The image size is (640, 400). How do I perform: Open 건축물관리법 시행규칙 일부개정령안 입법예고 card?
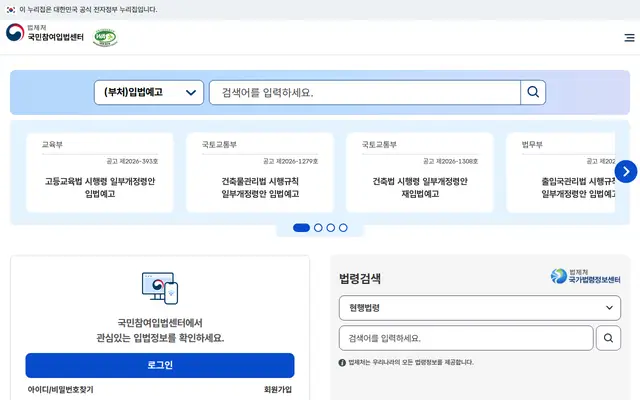[260, 172]
